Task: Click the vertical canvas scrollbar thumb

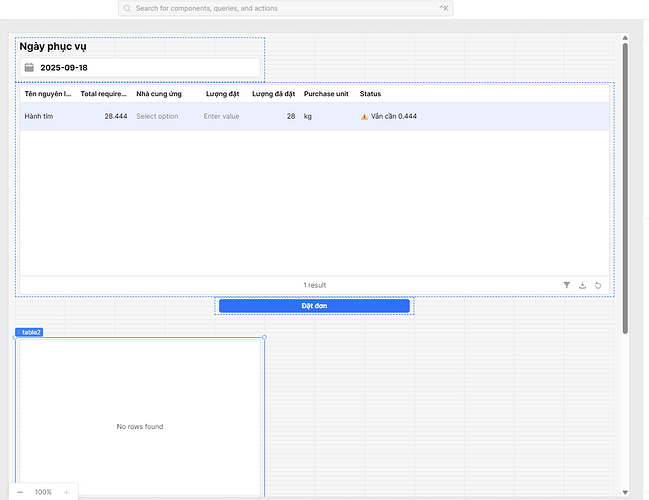Action: (x=625, y=190)
